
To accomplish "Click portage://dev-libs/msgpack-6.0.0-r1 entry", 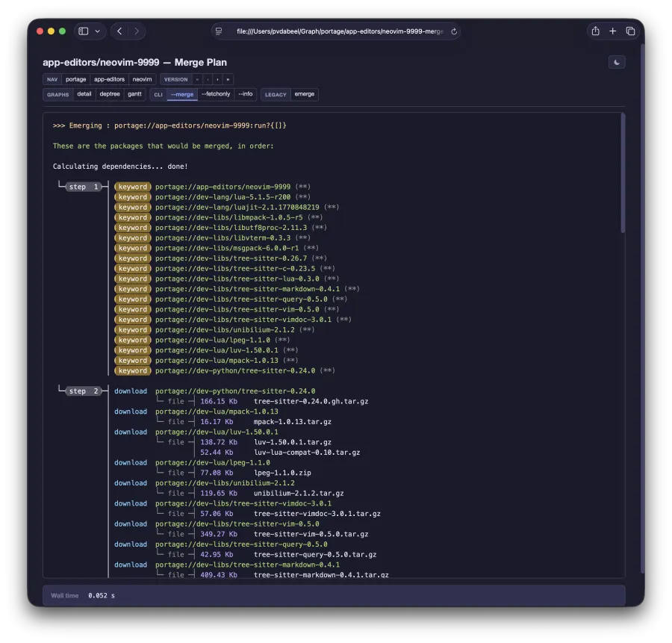I will [227, 248].
